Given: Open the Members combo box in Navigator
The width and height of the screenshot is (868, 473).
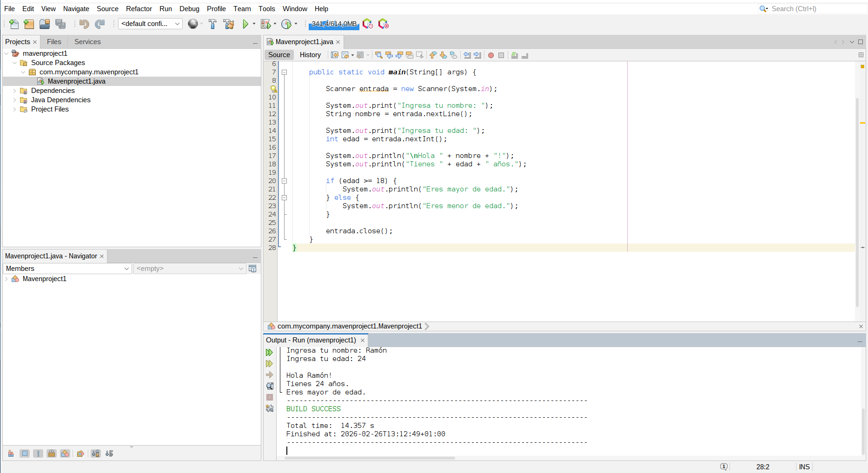Looking at the screenshot, I should pyautogui.click(x=67, y=269).
